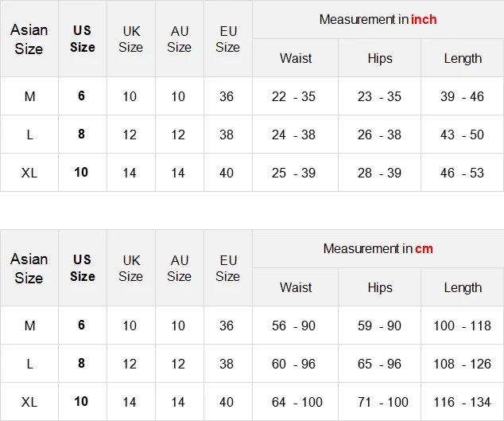Viewport: 504px width, 421px height.
Task: Select hips value 26 - 38
Action: tap(379, 134)
